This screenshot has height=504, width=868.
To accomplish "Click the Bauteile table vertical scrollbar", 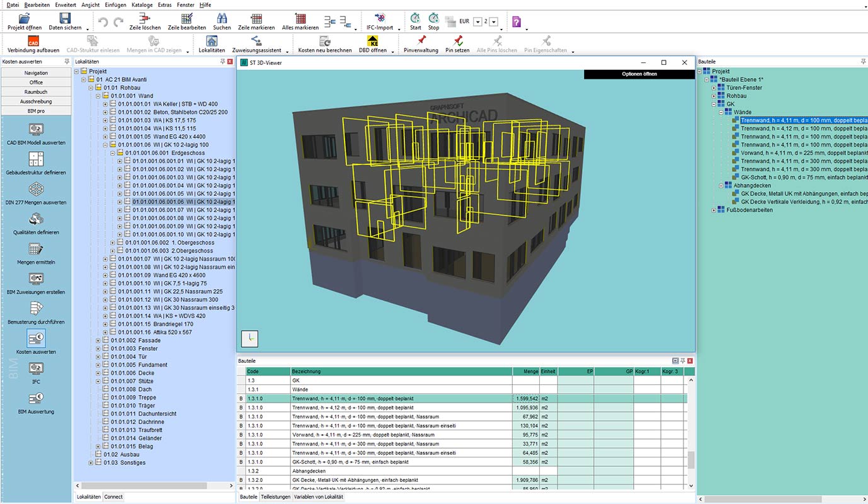I will (x=690, y=461).
